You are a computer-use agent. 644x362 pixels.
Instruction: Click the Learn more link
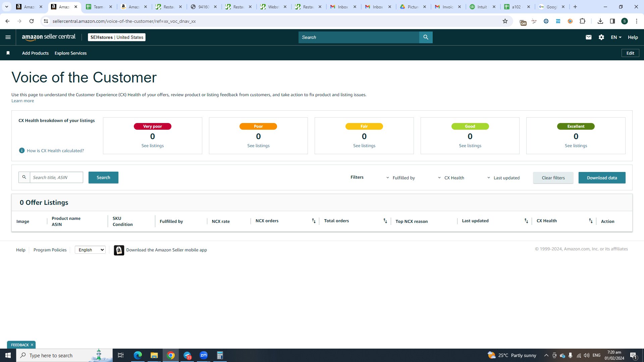[22, 101]
